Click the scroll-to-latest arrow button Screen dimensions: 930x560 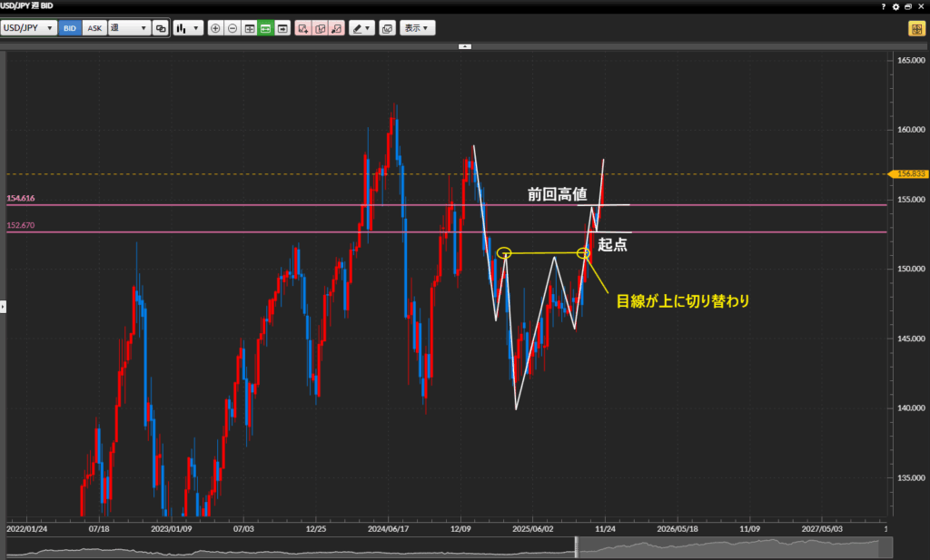(282, 28)
